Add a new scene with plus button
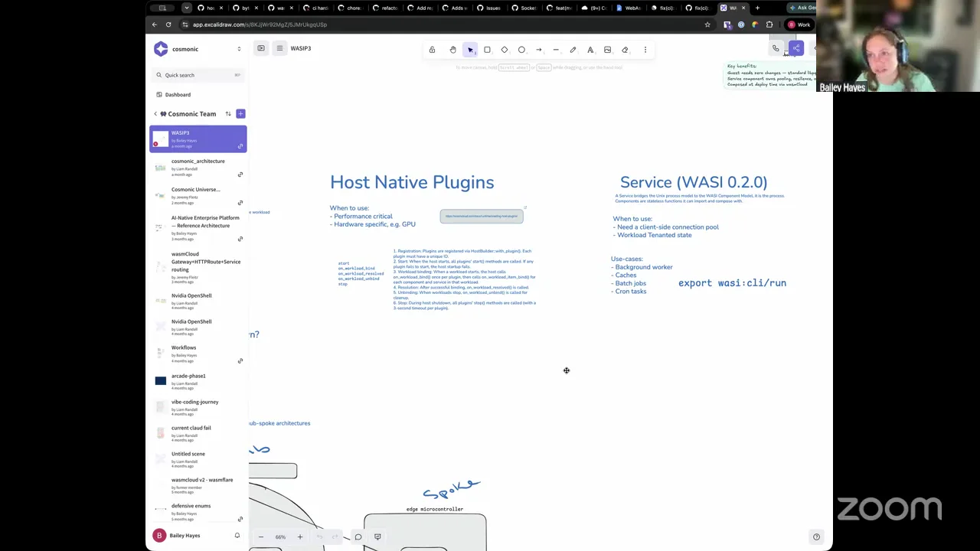 pos(240,114)
